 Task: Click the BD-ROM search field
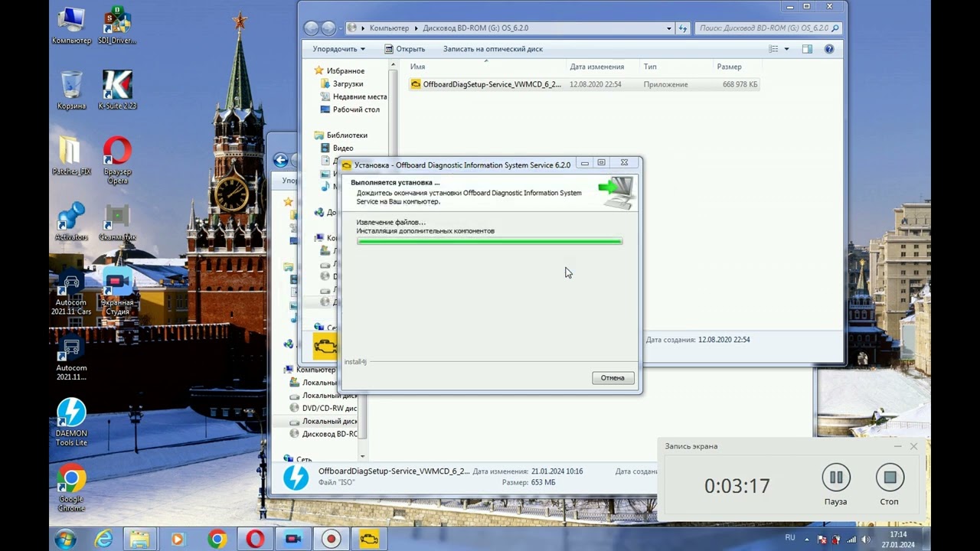[x=768, y=28]
